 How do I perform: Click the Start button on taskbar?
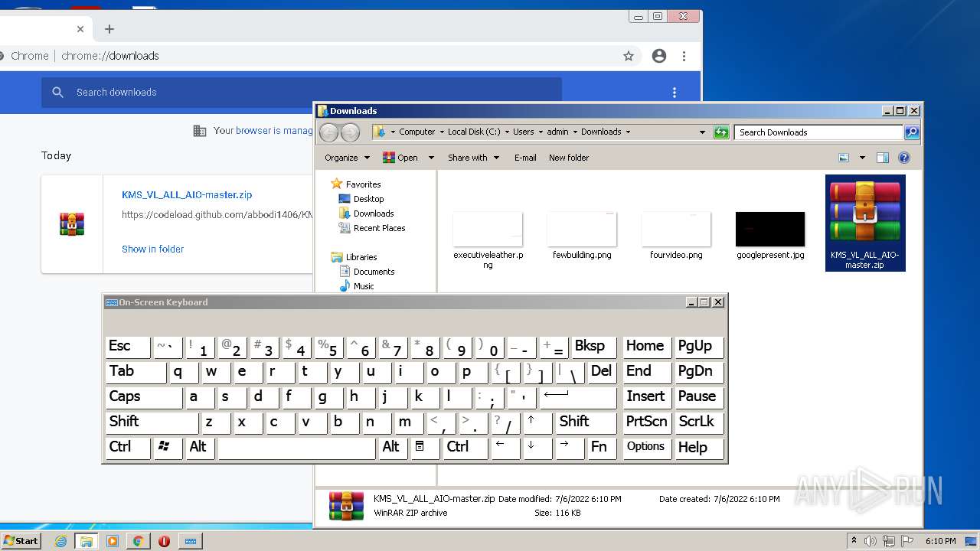pyautogui.click(x=21, y=540)
